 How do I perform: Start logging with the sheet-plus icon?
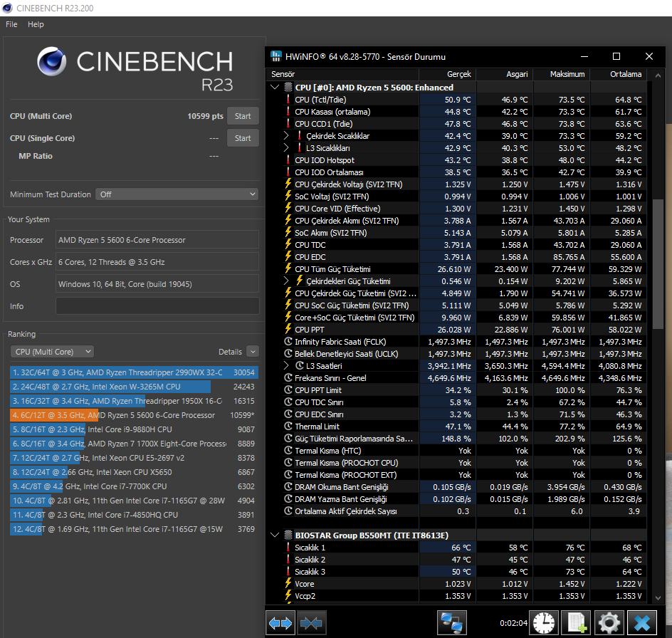577,622
